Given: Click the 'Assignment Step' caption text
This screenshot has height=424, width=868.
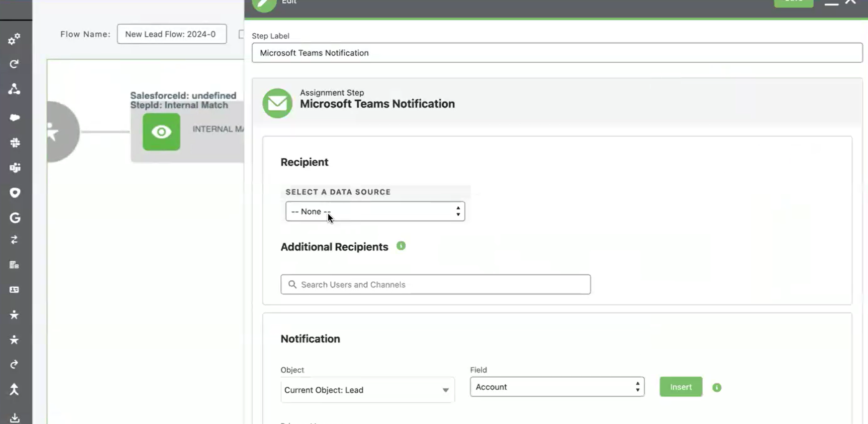Looking at the screenshot, I should pyautogui.click(x=332, y=93).
